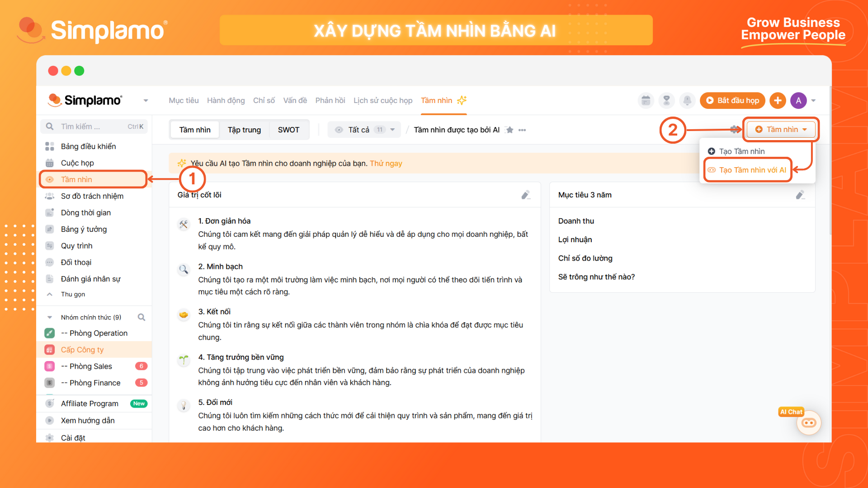Viewport: 868px width, 488px height.
Task: Open the calendar icon in top bar
Action: coord(646,100)
